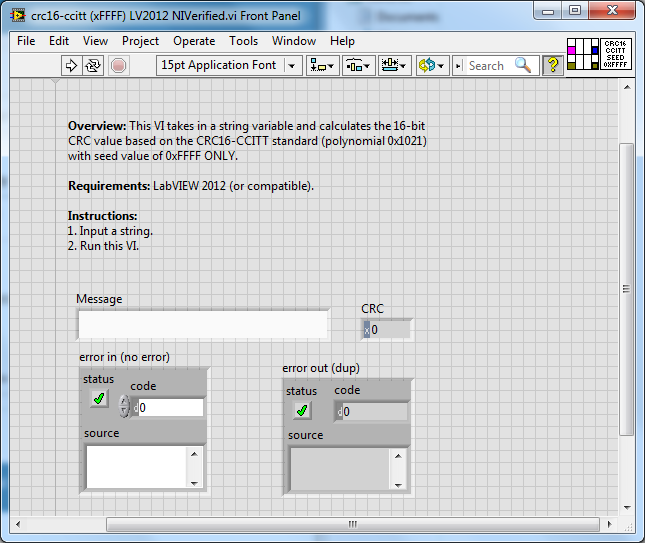Open the Project menu

click(140, 41)
